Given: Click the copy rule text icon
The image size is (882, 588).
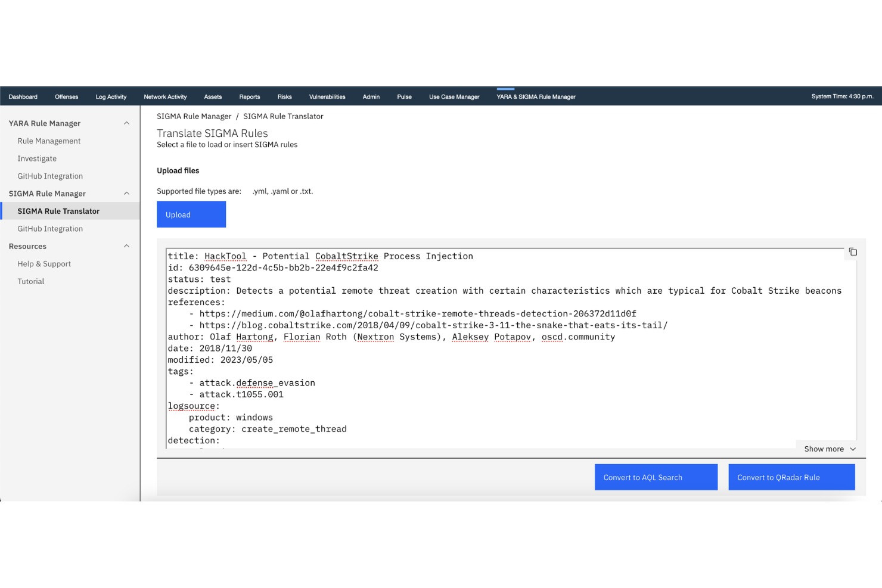Looking at the screenshot, I should pyautogui.click(x=852, y=252).
